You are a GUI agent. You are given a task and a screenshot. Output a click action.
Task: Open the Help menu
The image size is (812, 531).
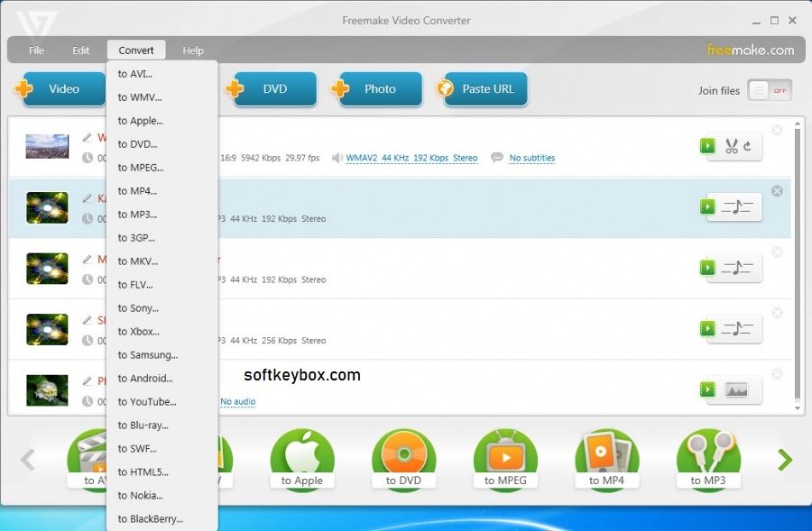click(192, 50)
